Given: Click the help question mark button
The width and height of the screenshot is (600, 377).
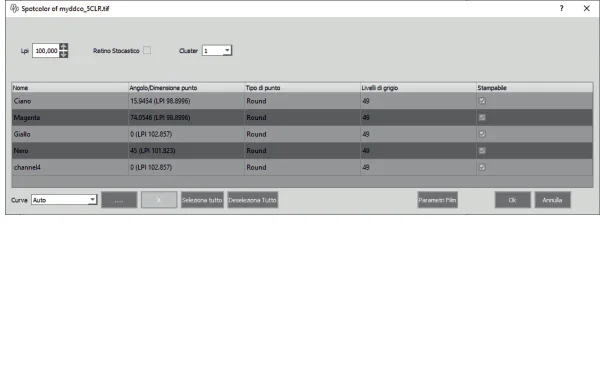Looking at the screenshot, I should point(561,8).
